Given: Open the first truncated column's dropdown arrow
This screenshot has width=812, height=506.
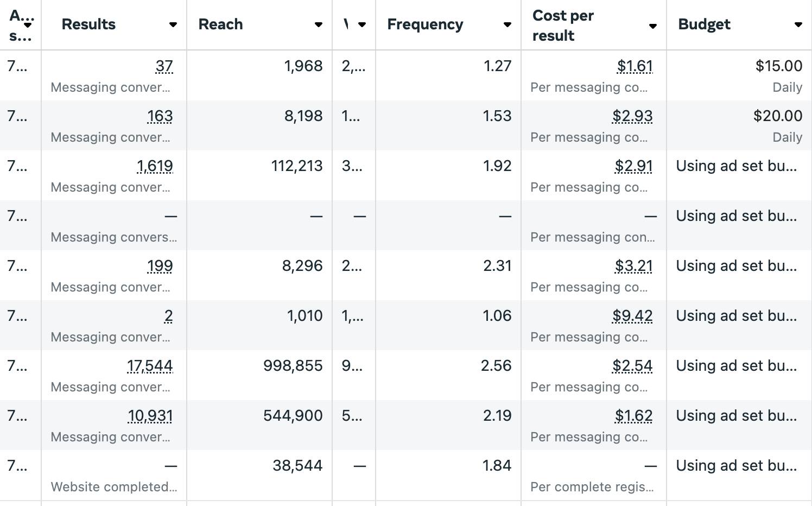Looking at the screenshot, I should point(28,25).
